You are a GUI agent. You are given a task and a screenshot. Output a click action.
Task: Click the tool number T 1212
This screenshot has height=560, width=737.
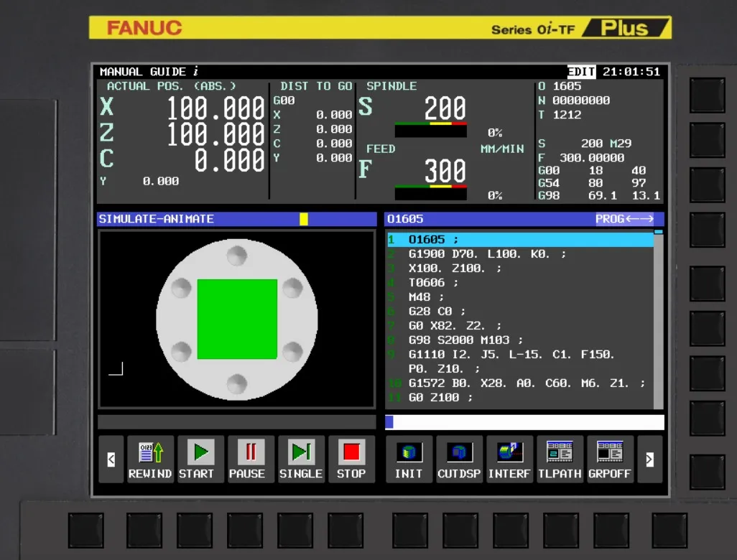coord(560,115)
